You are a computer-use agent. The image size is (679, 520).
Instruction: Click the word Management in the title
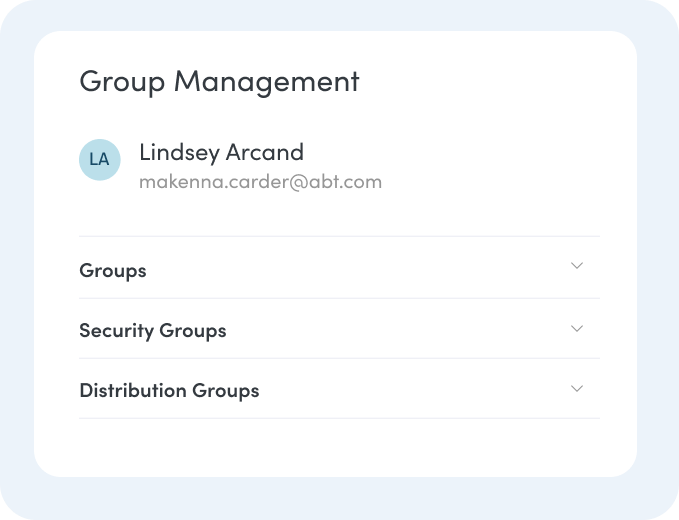tap(266, 81)
